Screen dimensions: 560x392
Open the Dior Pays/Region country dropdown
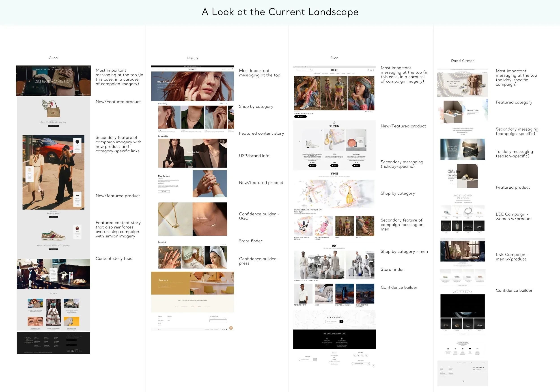[361, 364]
